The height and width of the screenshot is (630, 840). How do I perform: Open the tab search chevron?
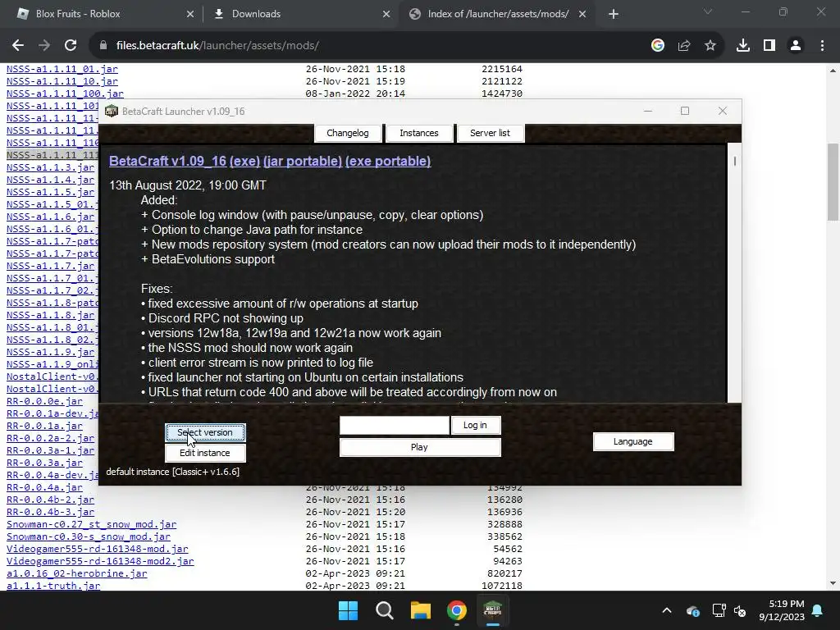708,11
